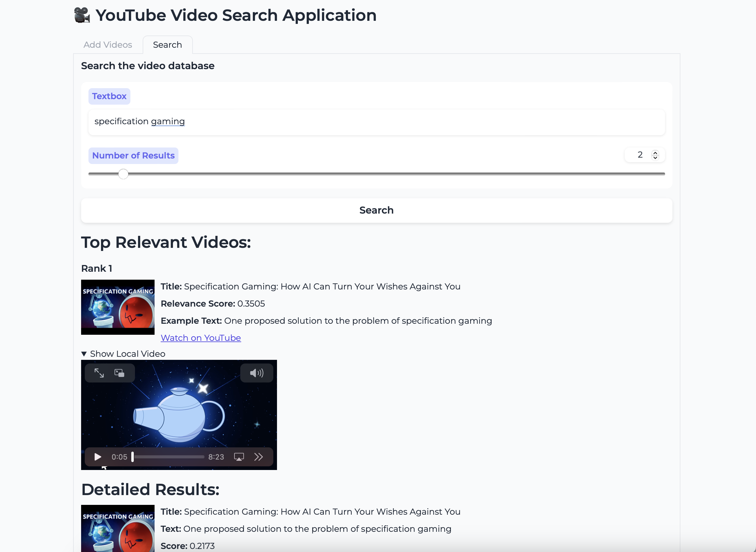Click the Rank 1 video thumbnail image
Image resolution: width=756 pixels, height=552 pixels.
(x=118, y=306)
